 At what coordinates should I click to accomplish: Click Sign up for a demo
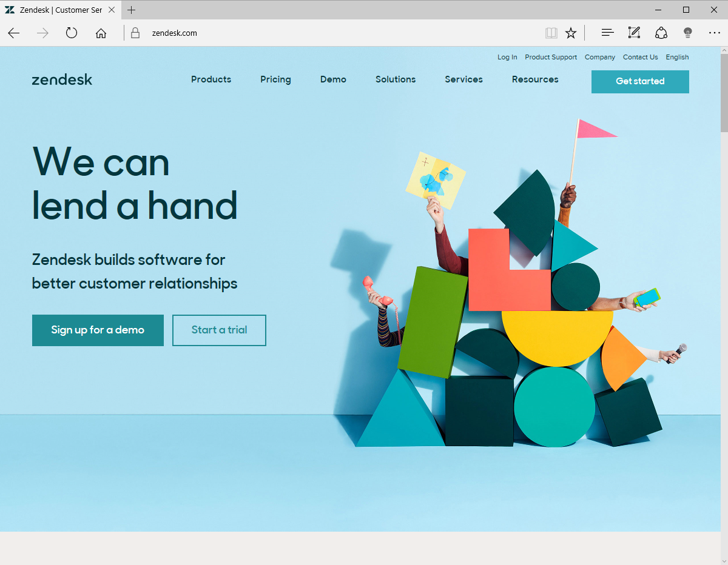point(98,330)
